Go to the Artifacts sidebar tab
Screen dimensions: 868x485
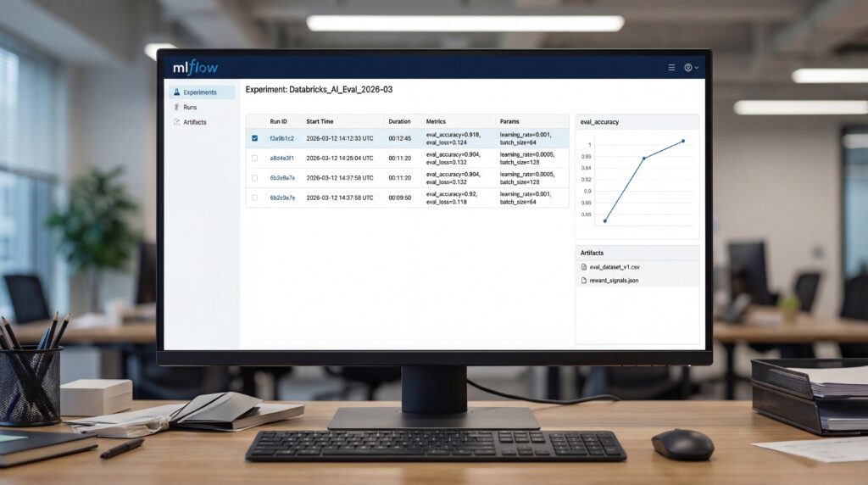(x=194, y=122)
